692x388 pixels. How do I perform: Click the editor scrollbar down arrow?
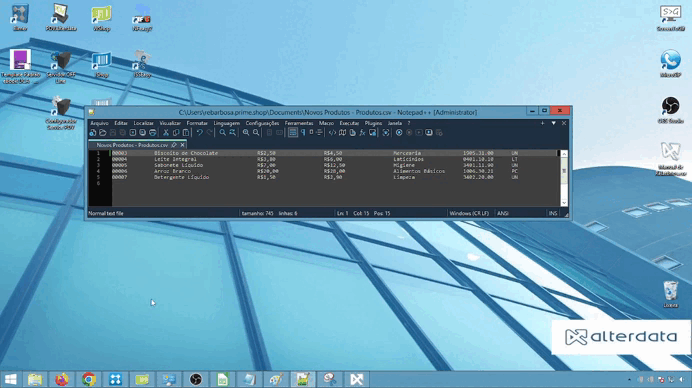[x=564, y=203]
